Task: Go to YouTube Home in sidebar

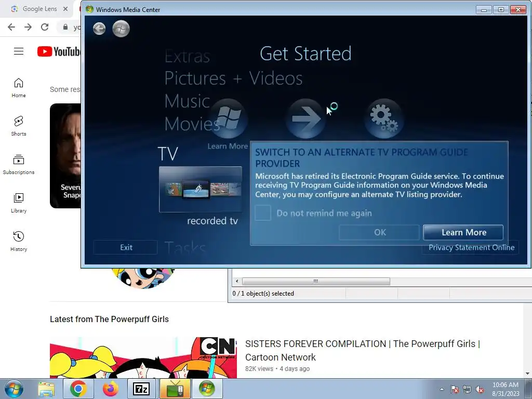Action: click(x=19, y=88)
